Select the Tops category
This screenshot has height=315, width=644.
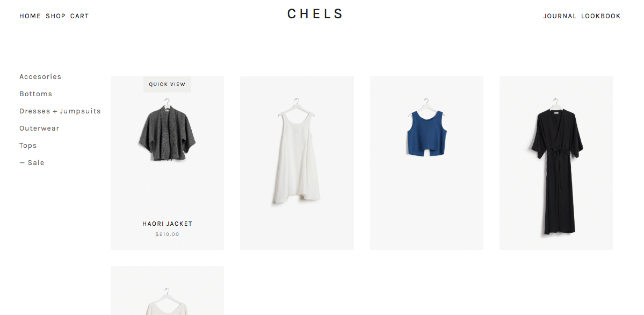28,146
